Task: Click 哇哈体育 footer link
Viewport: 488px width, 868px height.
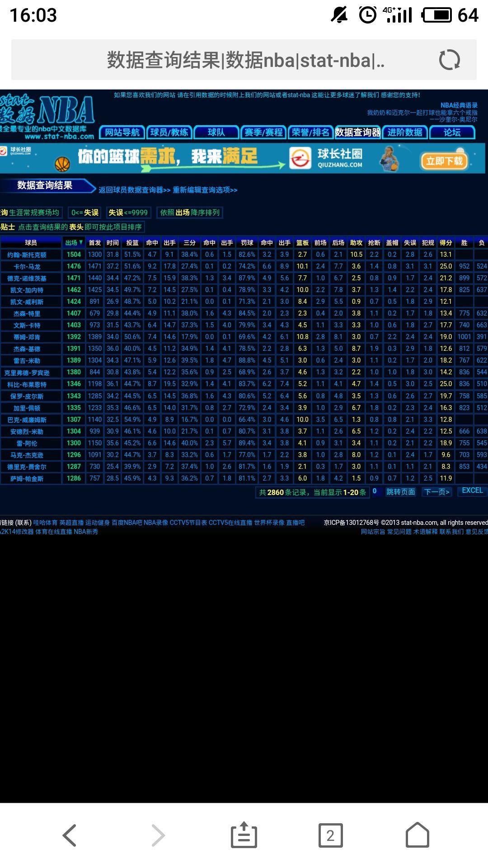Action: 45,523
